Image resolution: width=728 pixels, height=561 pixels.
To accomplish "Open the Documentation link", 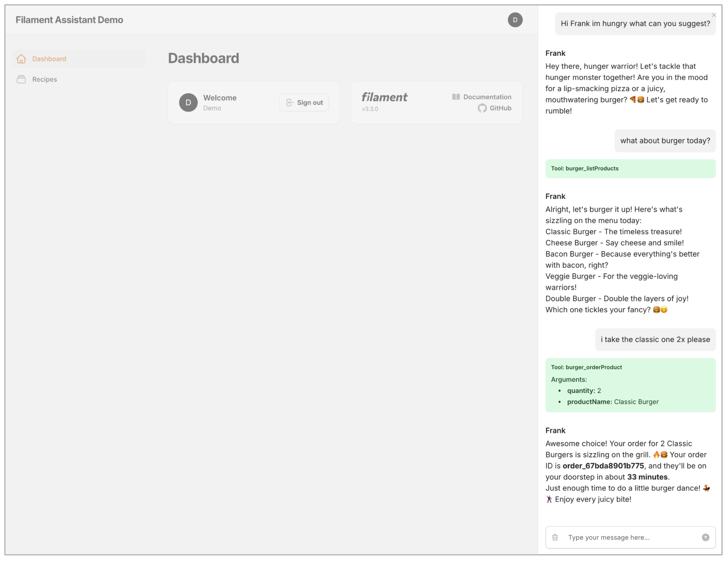I will coord(487,97).
